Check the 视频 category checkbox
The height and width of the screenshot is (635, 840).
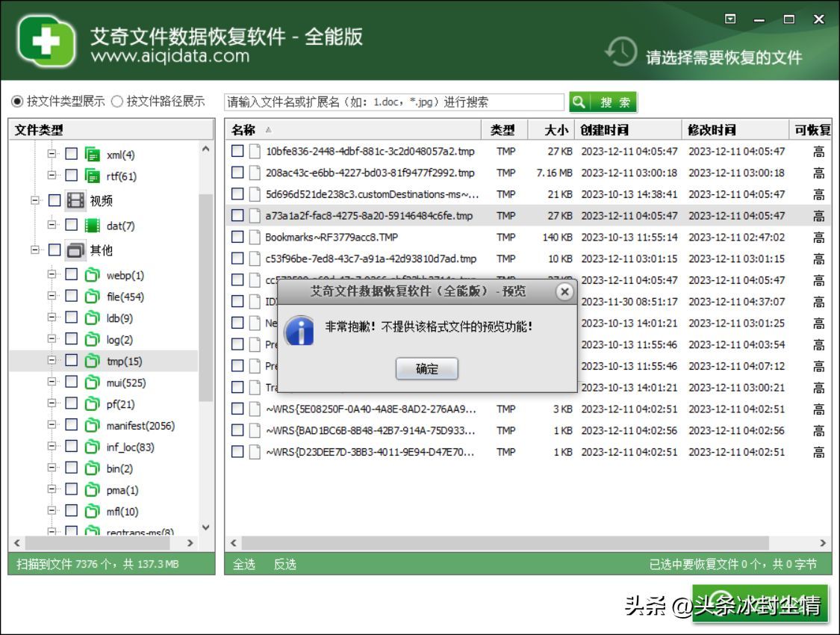(55, 200)
